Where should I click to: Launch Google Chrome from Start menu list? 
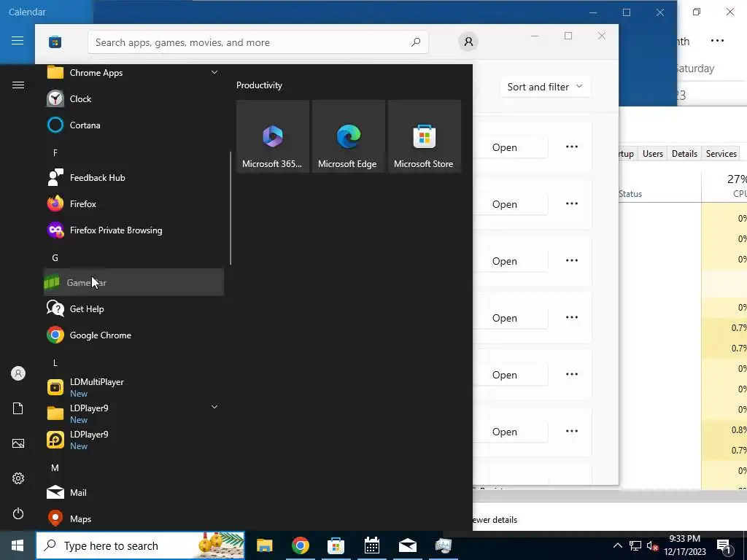134,335
